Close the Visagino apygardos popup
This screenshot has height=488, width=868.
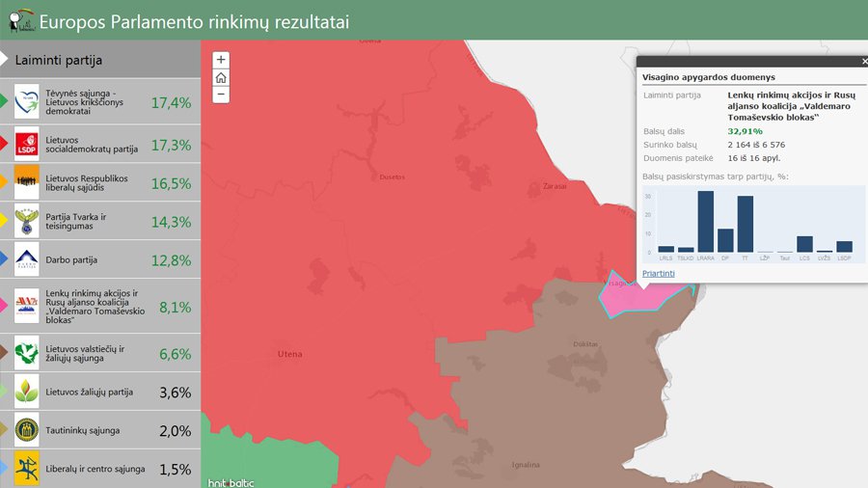[863, 62]
